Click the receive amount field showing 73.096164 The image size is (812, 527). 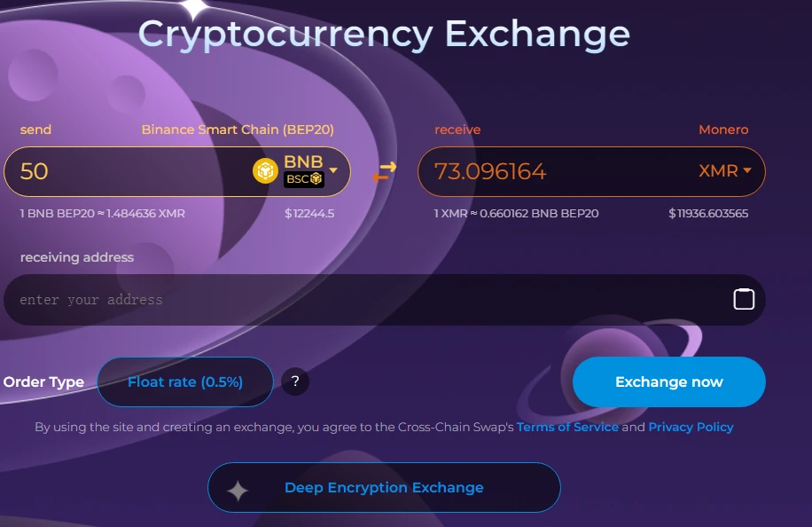pyautogui.click(x=554, y=171)
